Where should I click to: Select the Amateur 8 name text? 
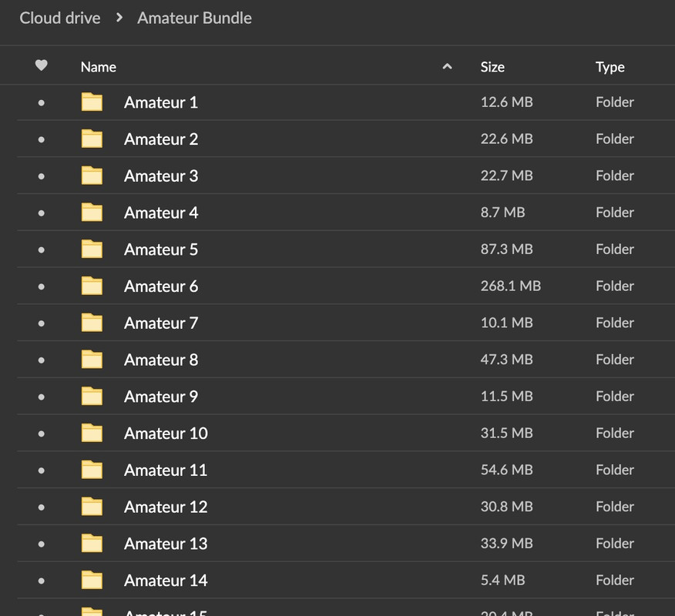[161, 360]
